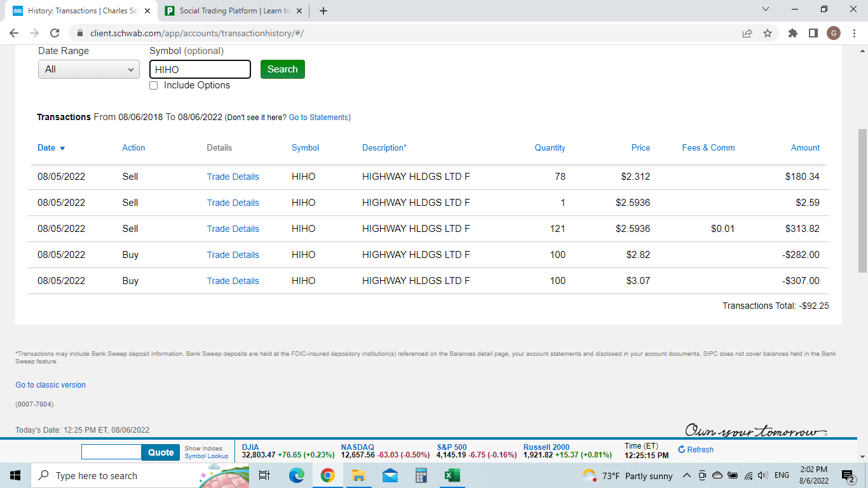This screenshot has width=868, height=488.
Task: Open Excel from the taskbar
Action: 452,475
